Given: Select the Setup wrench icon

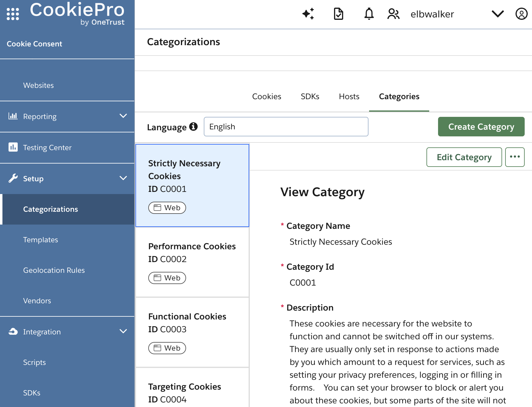Looking at the screenshot, I should pyautogui.click(x=13, y=178).
